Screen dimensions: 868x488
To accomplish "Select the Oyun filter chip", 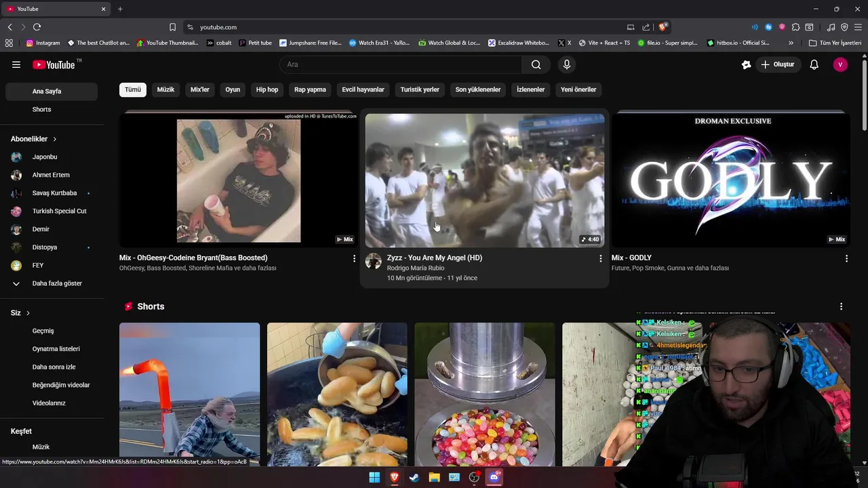I will (233, 89).
